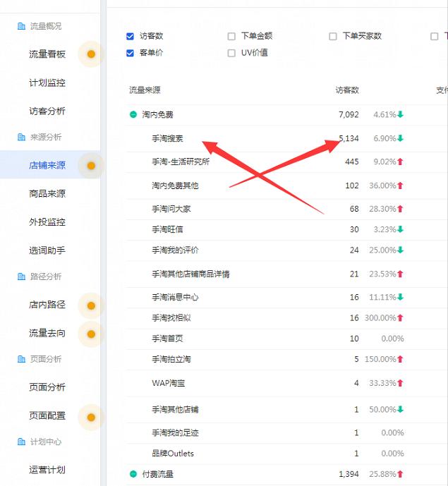Collapse the 淘内免费 source group

pos(133,115)
